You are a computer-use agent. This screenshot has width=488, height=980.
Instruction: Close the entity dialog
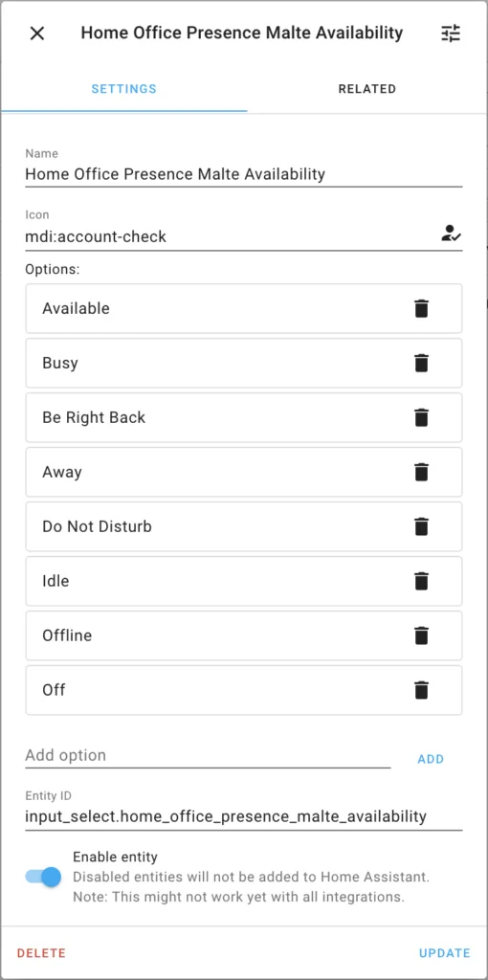tap(37, 33)
